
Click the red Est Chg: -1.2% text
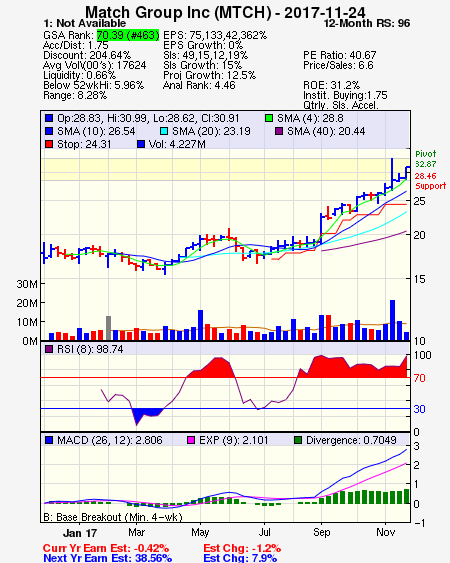(242, 548)
